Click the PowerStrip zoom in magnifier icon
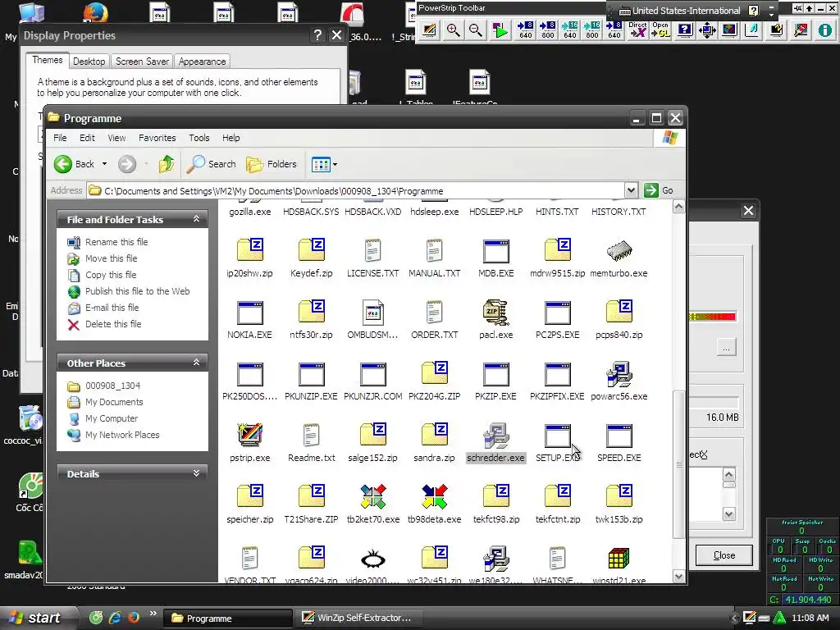Viewport: 840px width, 630px height. (x=453, y=30)
